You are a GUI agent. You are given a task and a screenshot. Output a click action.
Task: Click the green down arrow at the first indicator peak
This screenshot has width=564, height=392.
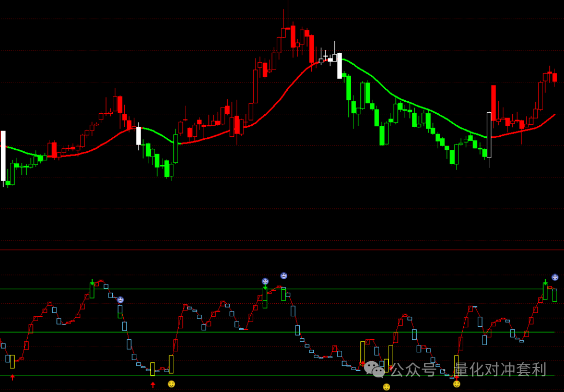click(92, 283)
